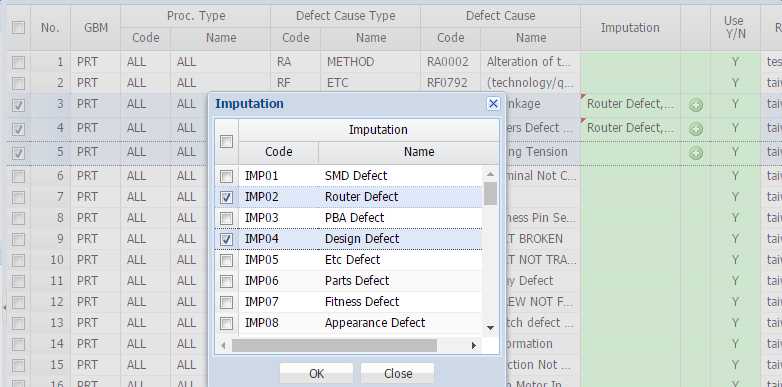Uncheck row 4 checkbox in main grid
The height and width of the screenshot is (387, 782).
pos(18,129)
